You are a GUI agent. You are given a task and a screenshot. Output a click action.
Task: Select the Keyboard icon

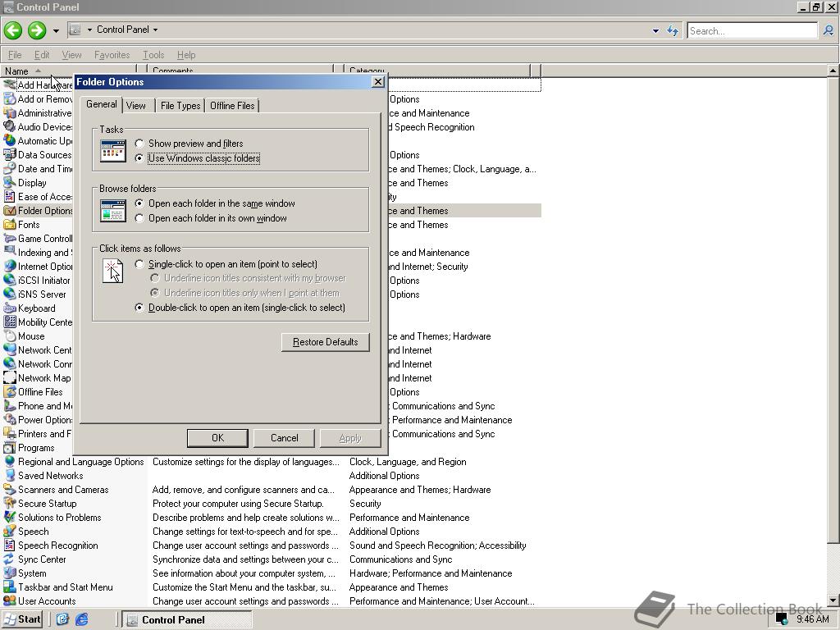[10, 308]
